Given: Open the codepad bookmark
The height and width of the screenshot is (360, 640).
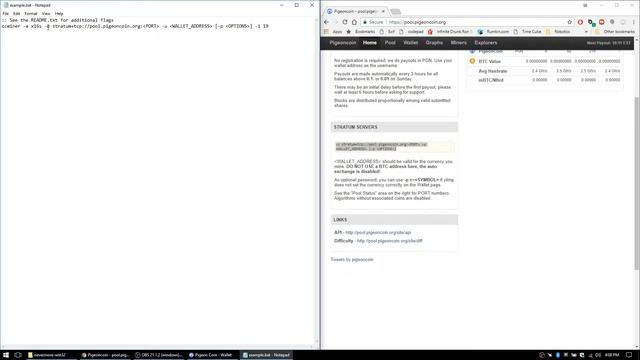Looking at the screenshot, I should pyautogui.click(x=411, y=31).
